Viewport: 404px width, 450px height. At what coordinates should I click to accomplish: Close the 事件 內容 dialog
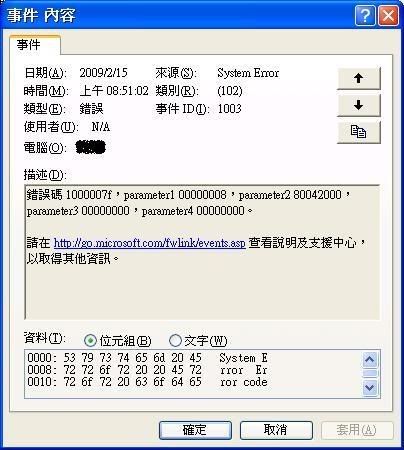point(388,15)
